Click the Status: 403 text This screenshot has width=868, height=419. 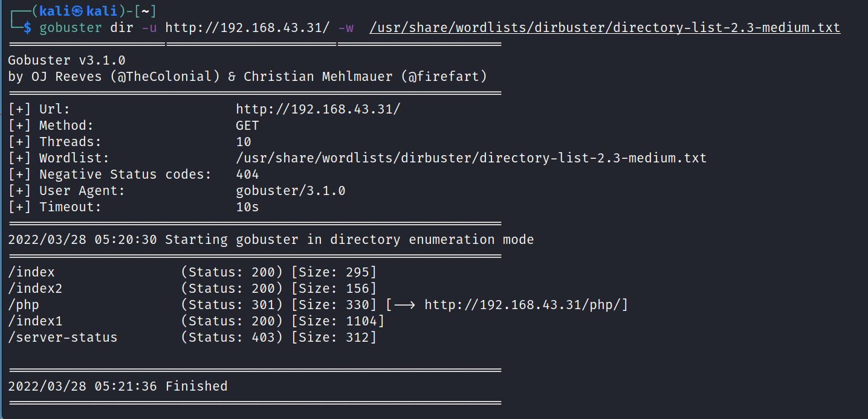pos(232,337)
